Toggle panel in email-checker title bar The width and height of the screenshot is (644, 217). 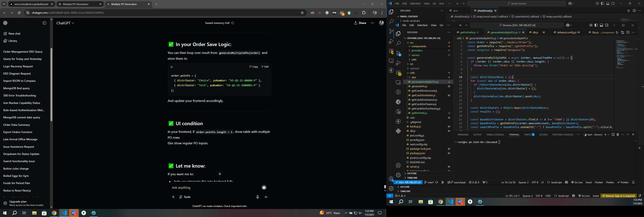coord(608,3)
